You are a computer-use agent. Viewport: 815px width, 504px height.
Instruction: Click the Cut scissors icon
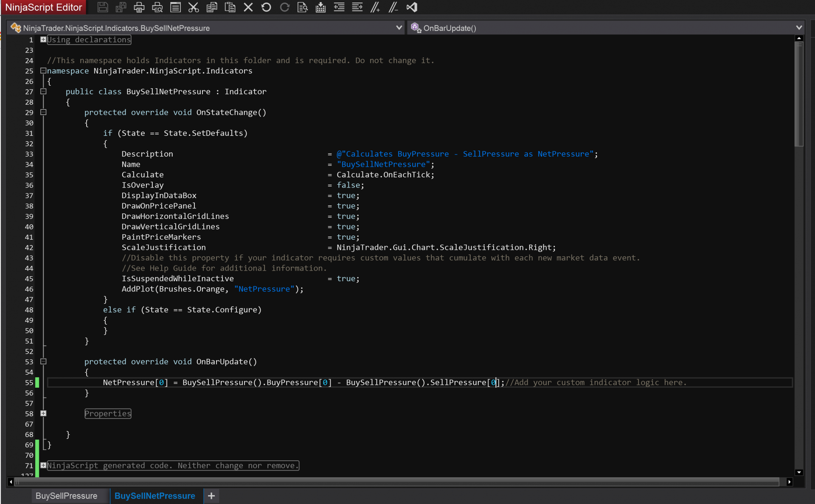point(194,7)
